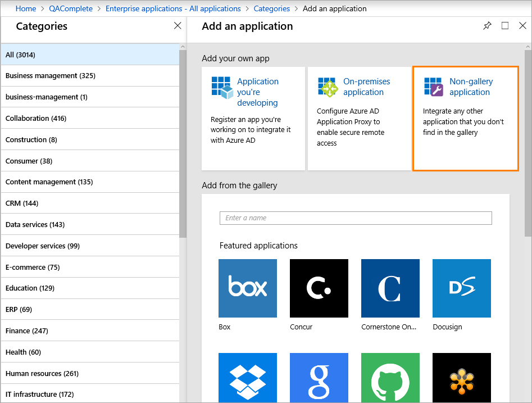Open the Box featured application tile
Viewport: 532px width, 403px height.
click(x=247, y=288)
